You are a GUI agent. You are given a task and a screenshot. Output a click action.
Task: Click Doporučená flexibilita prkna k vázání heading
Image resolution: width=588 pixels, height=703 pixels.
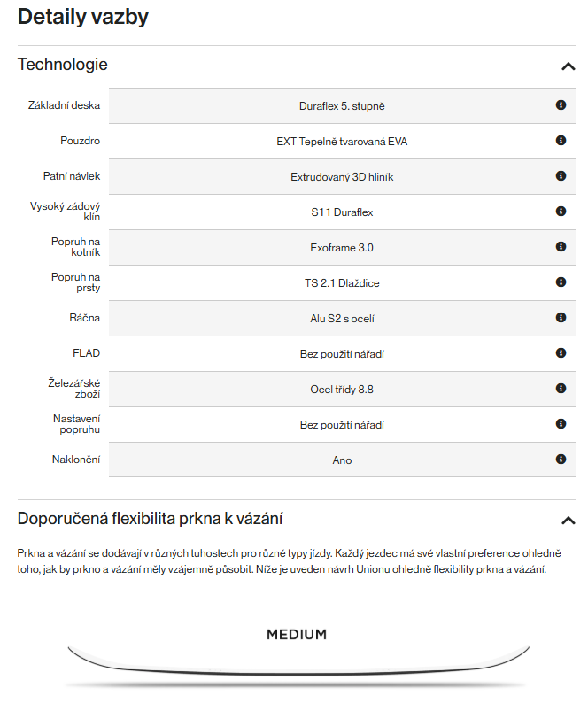(x=150, y=519)
